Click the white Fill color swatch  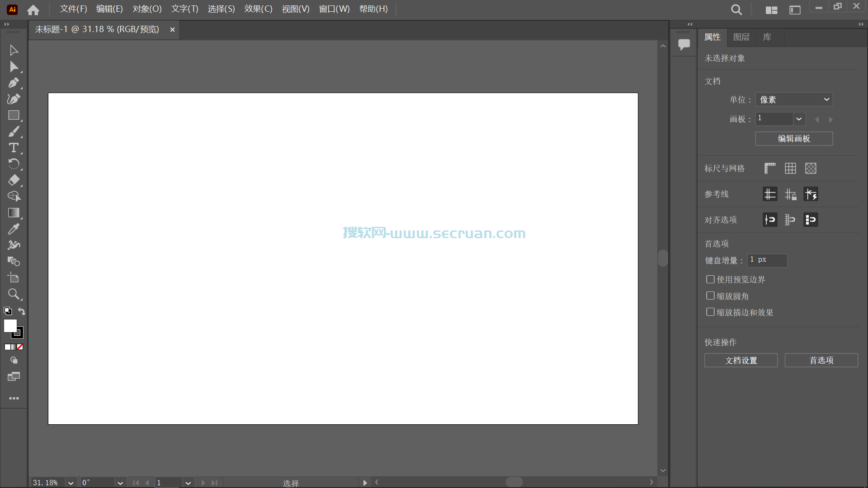(10, 325)
